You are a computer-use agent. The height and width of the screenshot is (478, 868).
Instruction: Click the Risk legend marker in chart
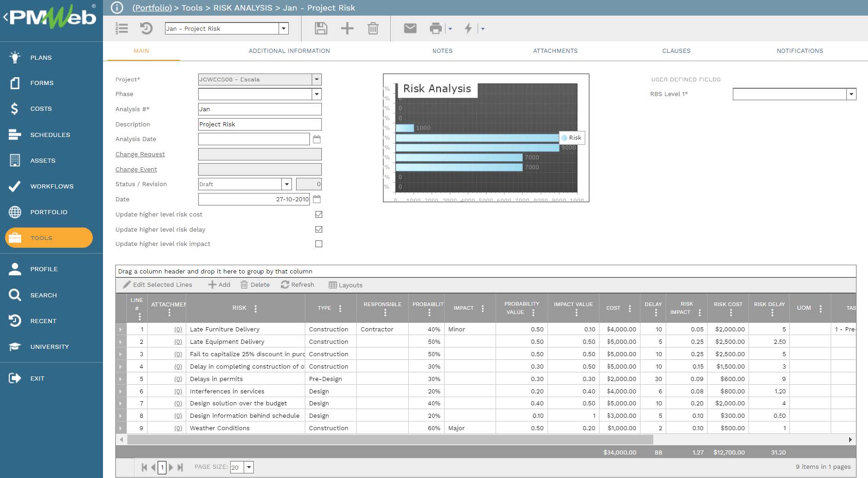[x=565, y=137]
